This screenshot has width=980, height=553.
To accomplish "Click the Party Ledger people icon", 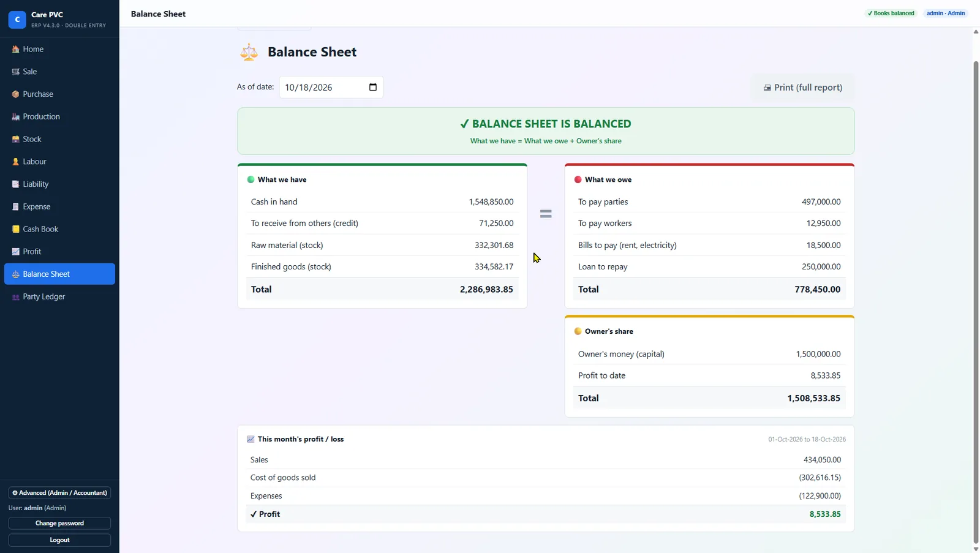I will click(16, 297).
